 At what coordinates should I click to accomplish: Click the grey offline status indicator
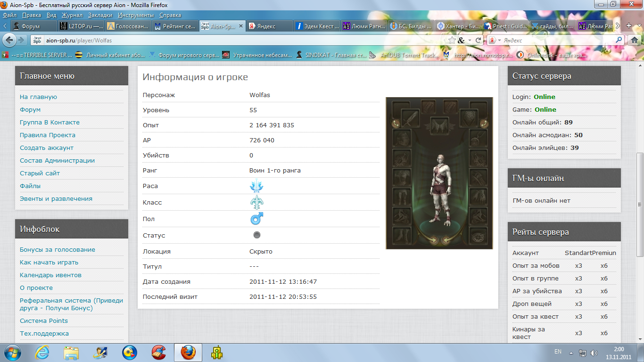point(257,235)
